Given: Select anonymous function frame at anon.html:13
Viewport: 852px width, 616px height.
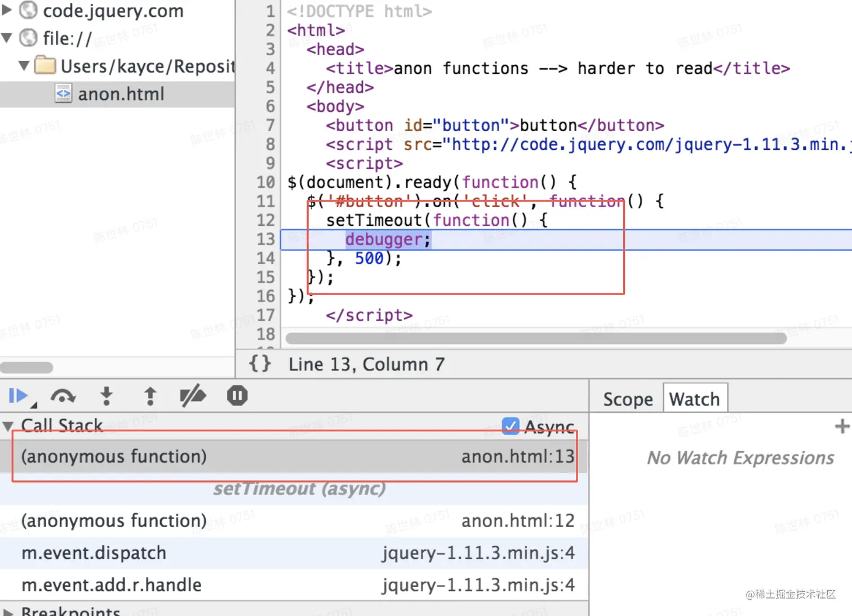Looking at the screenshot, I should click(294, 456).
